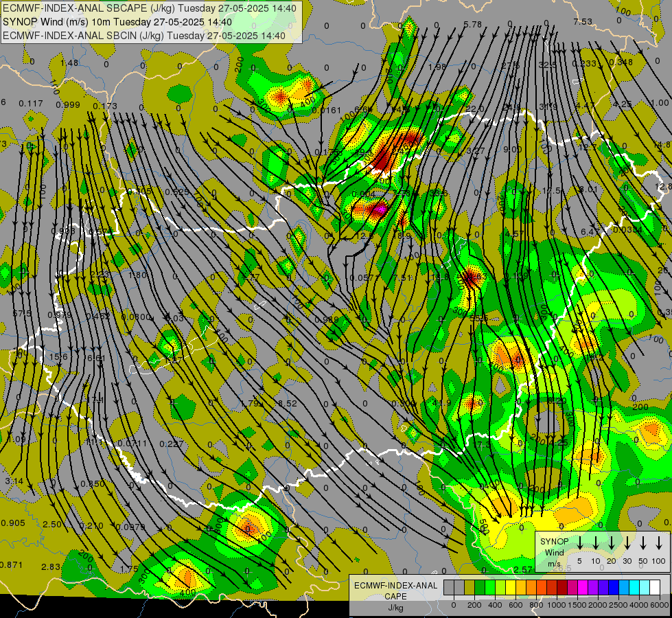Click the '57.5' value on the left edge
Screen dimensions: 672x618
tap(22, 314)
